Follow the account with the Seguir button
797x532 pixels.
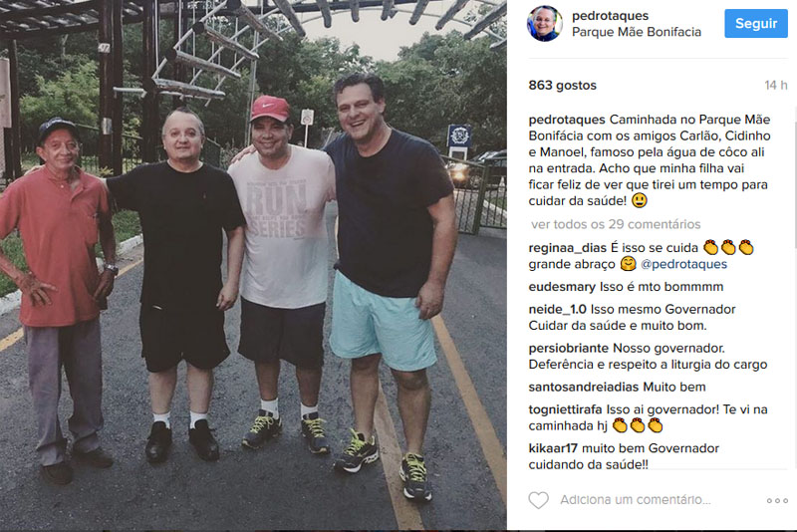coord(756,23)
